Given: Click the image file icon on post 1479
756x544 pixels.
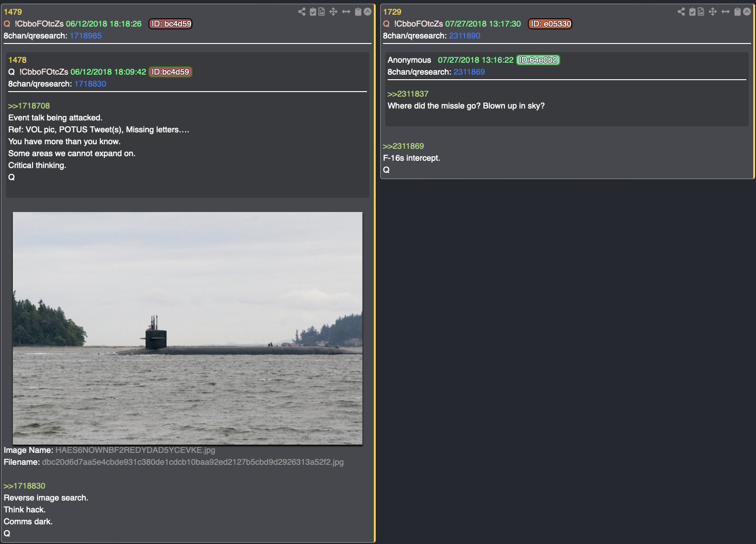Looking at the screenshot, I should tap(322, 12).
